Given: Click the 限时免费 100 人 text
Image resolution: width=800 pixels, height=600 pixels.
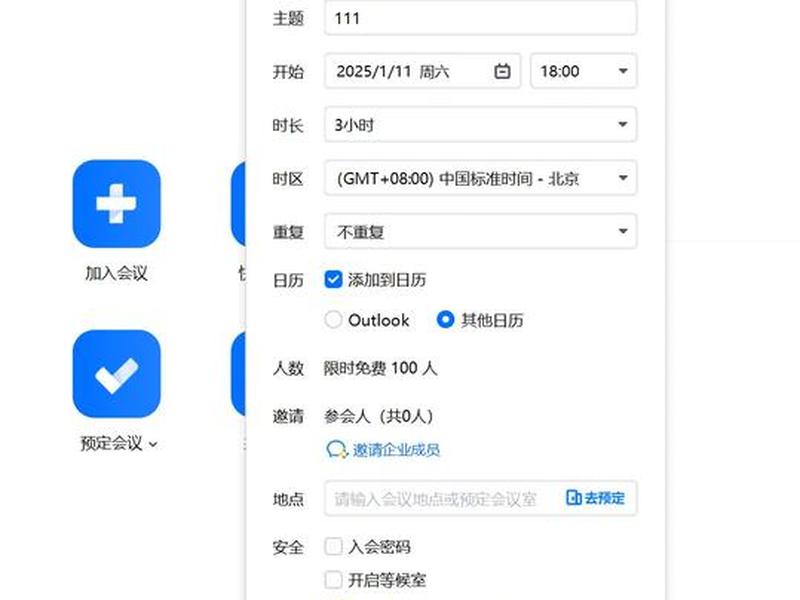Looking at the screenshot, I should 380,368.
